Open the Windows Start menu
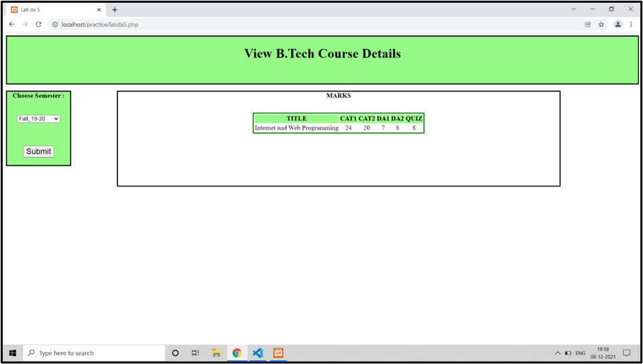 (x=13, y=353)
